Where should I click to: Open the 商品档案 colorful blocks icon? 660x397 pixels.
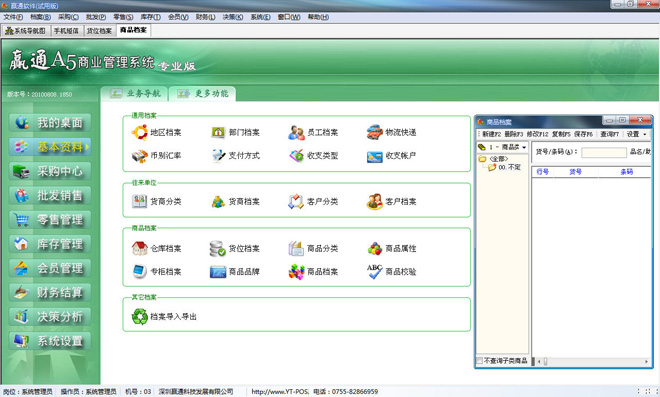pos(296,272)
